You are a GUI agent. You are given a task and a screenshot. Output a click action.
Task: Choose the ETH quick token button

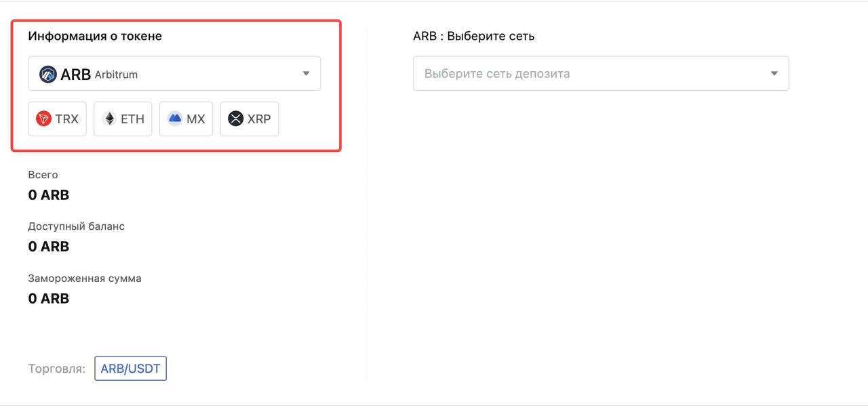tap(123, 119)
